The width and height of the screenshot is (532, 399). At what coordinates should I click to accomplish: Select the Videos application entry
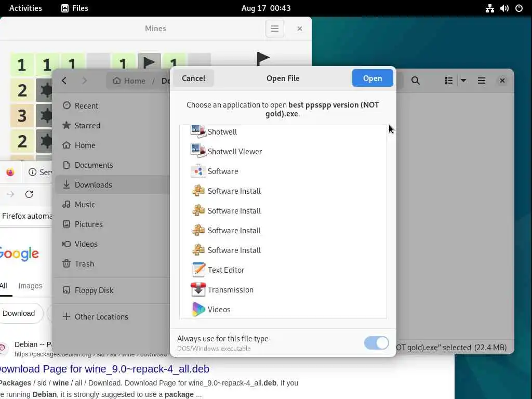pyautogui.click(x=283, y=309)
